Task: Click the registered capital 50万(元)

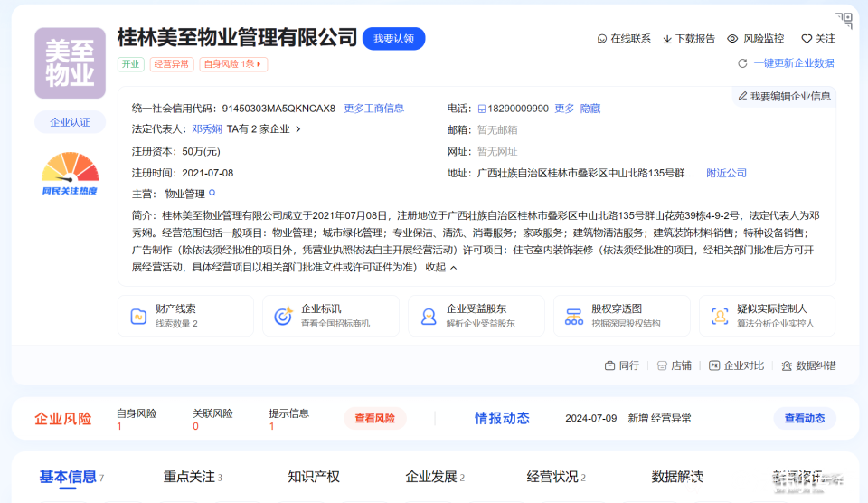Action: (x=201, y=151)
